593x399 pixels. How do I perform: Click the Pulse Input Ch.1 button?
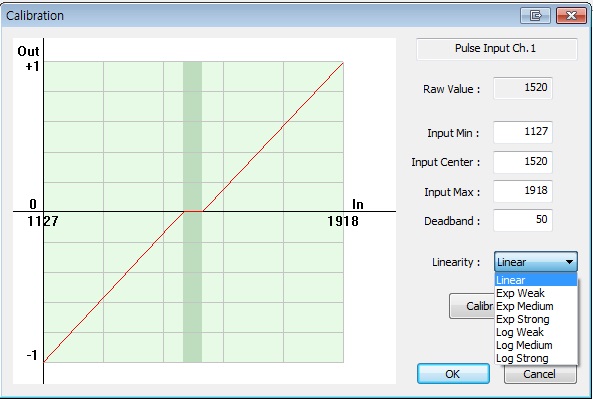click(x=497, y=49)
